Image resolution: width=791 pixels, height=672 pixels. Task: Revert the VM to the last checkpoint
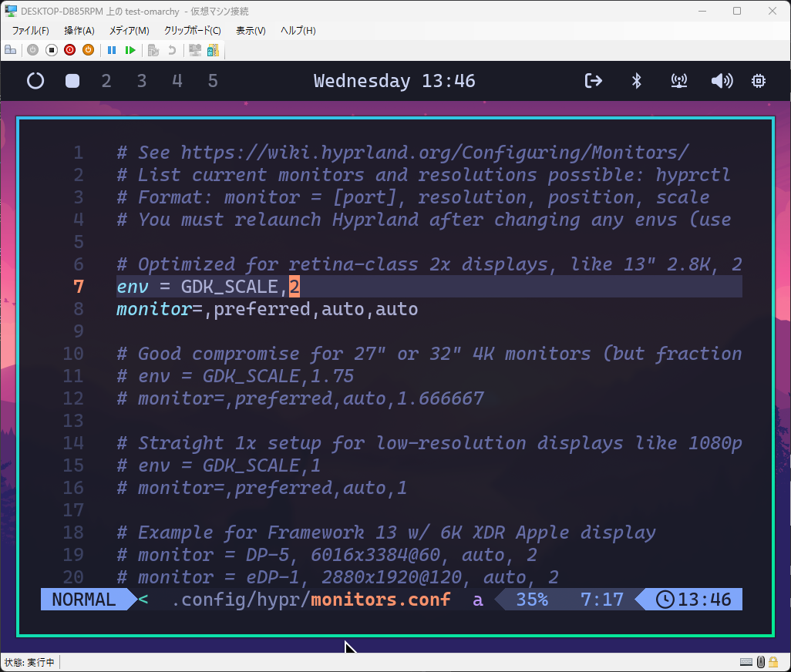[172, 50]
